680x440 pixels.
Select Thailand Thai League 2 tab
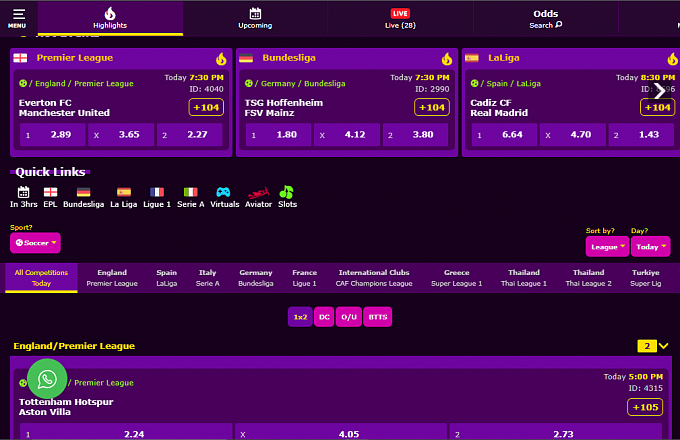[588, 278]
